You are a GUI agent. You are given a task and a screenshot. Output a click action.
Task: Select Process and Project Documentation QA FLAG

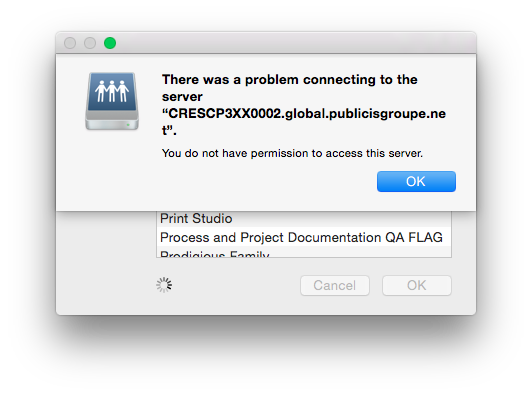click(x=301, y=237)
